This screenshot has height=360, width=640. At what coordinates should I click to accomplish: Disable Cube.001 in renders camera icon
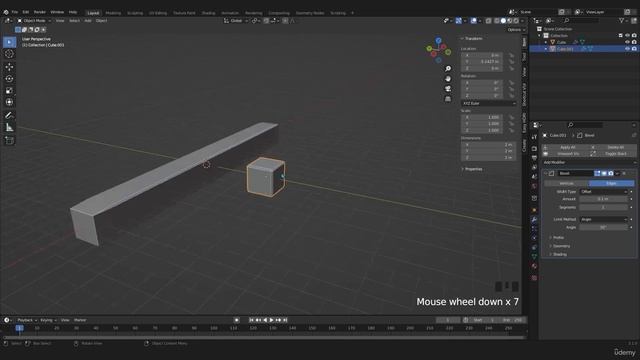click(634, 49)
